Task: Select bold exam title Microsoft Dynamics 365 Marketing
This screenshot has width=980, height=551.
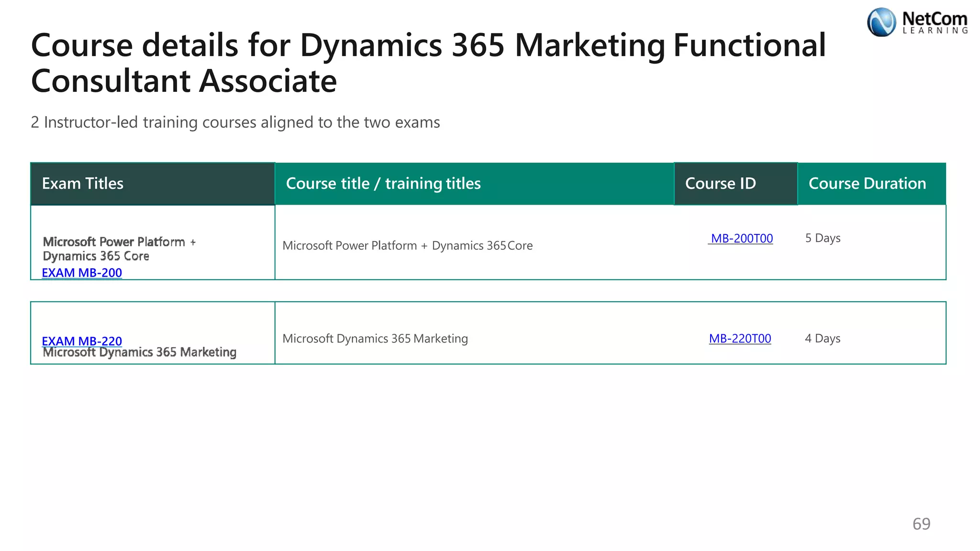Action: pyautogui.click(x=139, y=353)
